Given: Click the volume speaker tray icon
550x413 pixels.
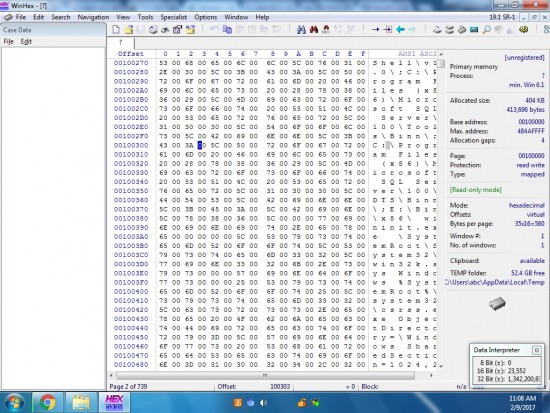Looking at the screenshot, I should [x=263, y=403].
